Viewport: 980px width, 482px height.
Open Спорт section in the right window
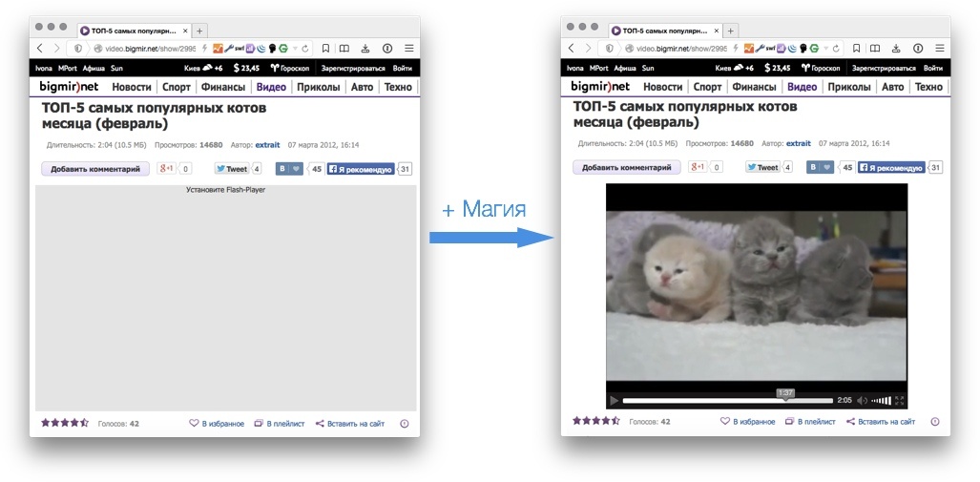(x=707, y=87)
